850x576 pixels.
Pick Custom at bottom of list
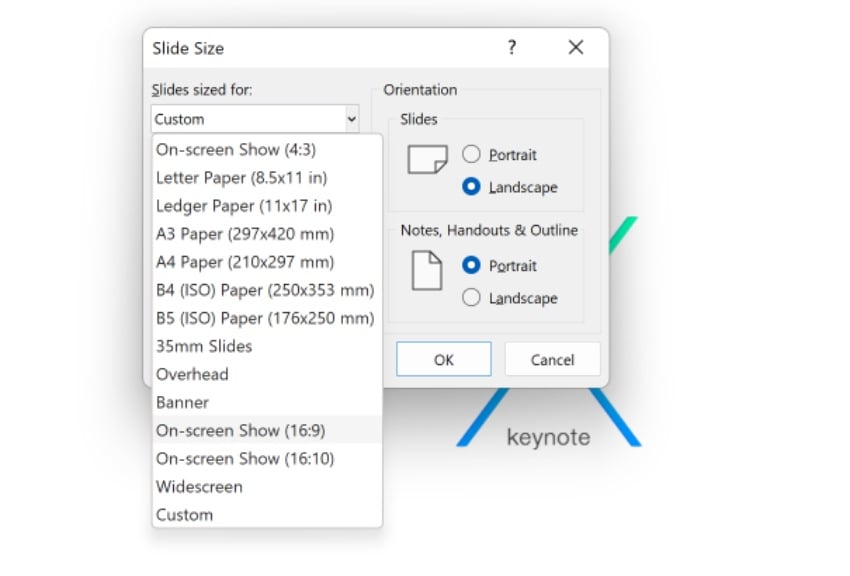tap(184, 515)
